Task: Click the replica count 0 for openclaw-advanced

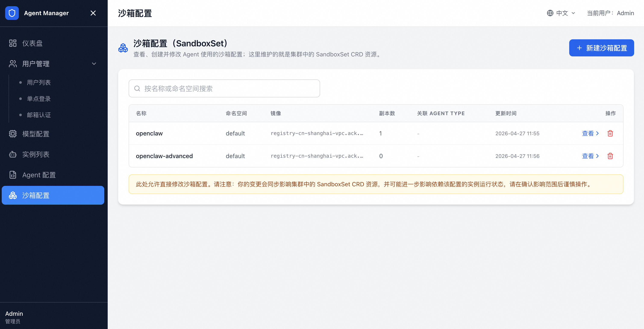Action: click(x=381, y=156)
